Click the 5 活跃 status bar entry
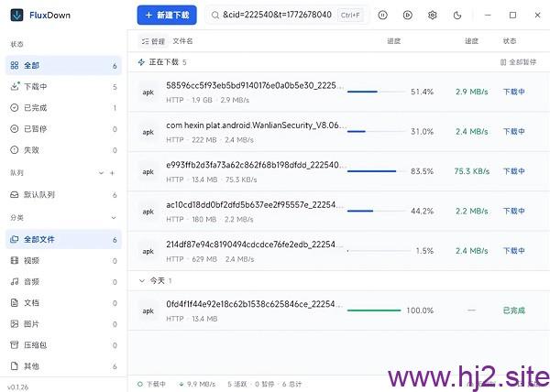 pos(237,385)
